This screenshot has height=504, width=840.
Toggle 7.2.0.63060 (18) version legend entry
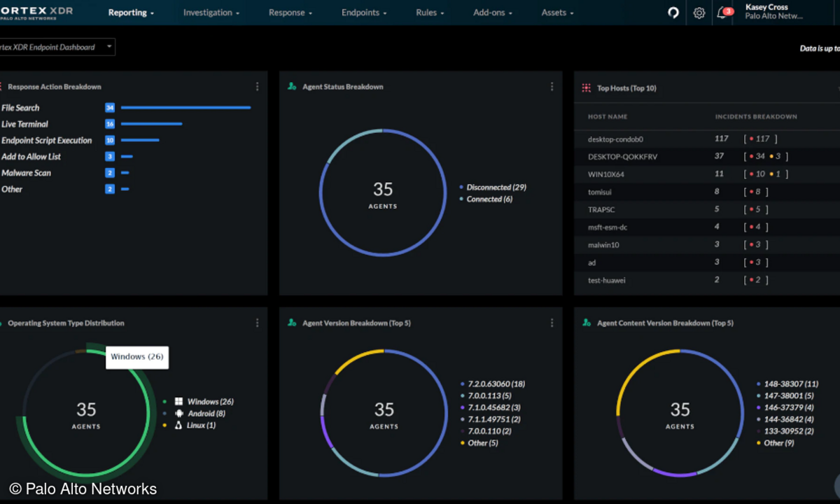pyautogui.click(x=493, y=384)
